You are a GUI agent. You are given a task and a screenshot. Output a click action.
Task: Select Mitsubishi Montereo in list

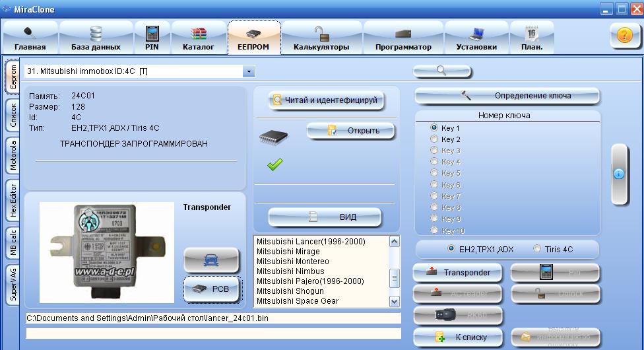[293, 261]
